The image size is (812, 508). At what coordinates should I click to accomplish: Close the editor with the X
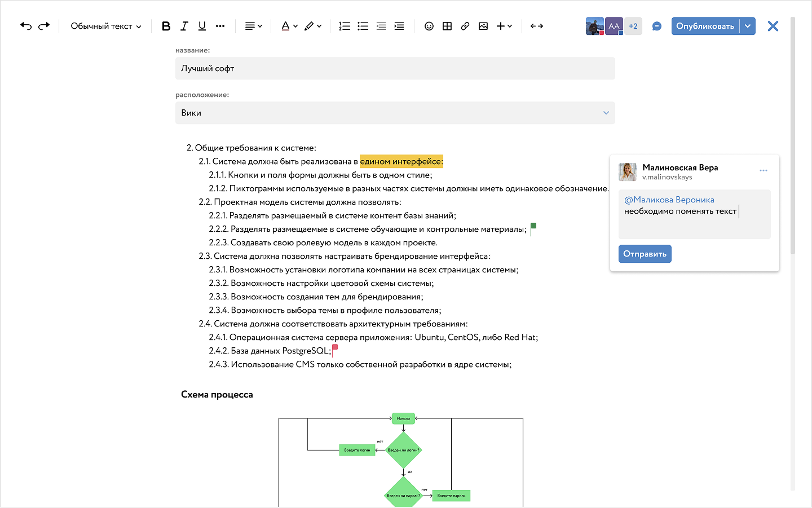(773, 26)
